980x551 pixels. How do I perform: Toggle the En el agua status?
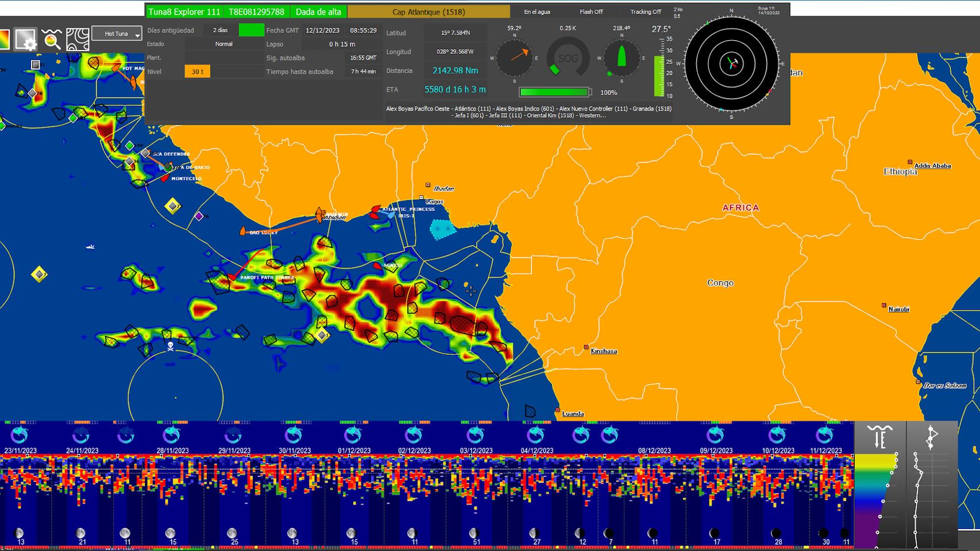(x=537, y=11)
